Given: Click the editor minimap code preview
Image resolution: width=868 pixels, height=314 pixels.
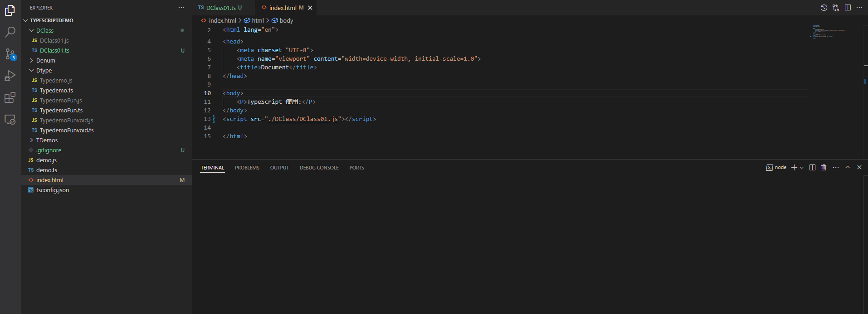Looking at the screenshot, I should [829, 32].
